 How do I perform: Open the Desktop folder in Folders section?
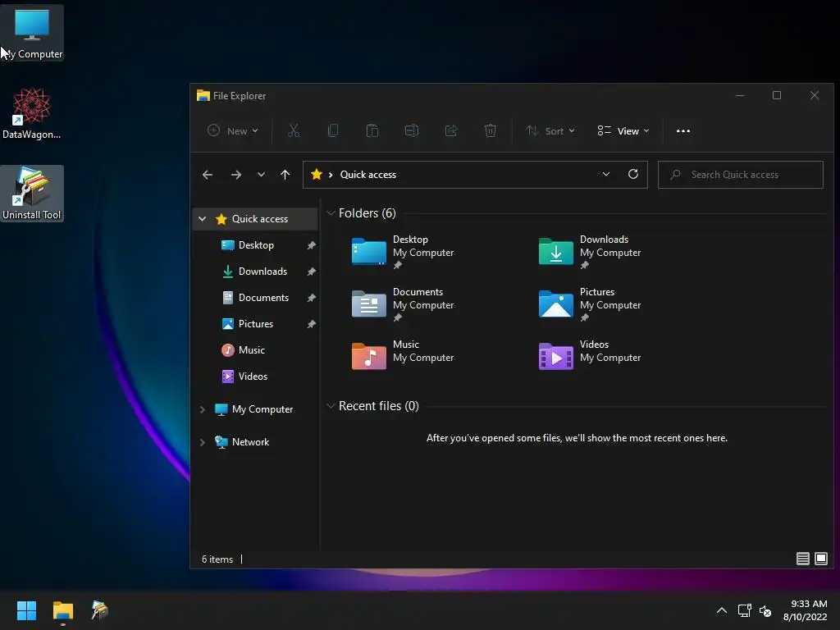[403, 252]
